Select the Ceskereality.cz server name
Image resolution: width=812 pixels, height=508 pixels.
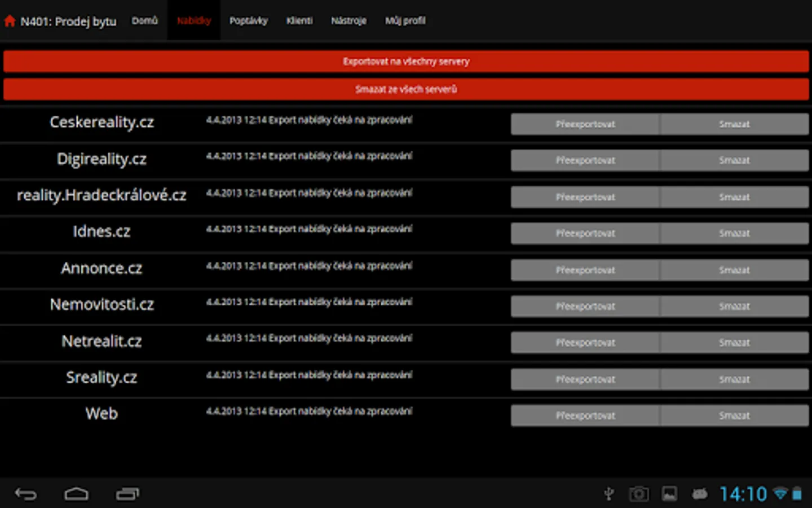click(101, 122)
